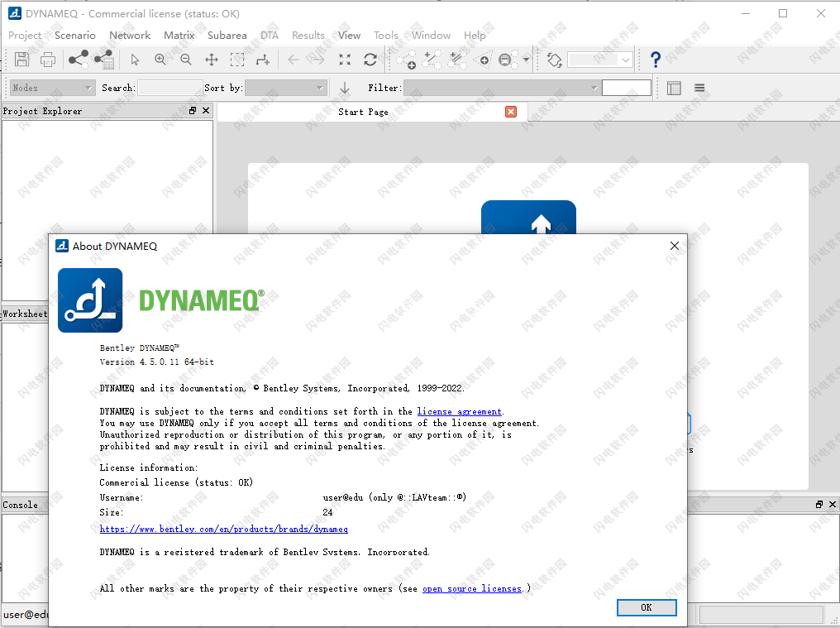Screen dimensions: 840x628
Task: Click the add centroid connector tool icon
Action: coord(482,60)
